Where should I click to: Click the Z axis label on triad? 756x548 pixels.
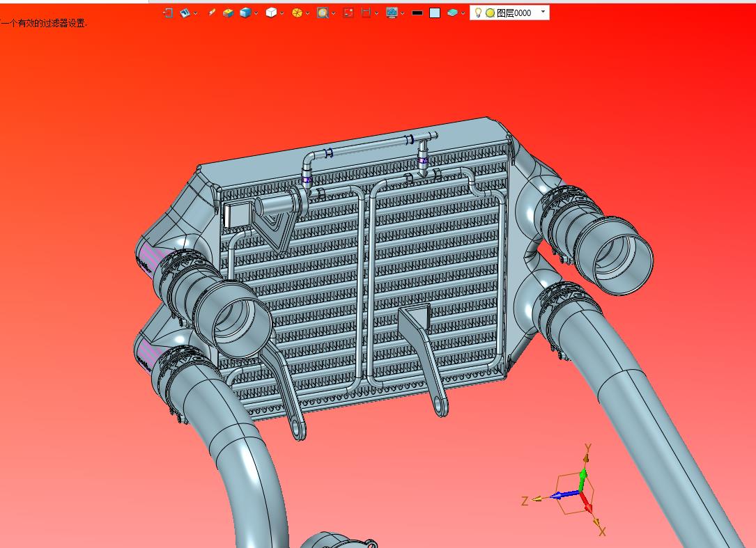(x=525, y=501)
